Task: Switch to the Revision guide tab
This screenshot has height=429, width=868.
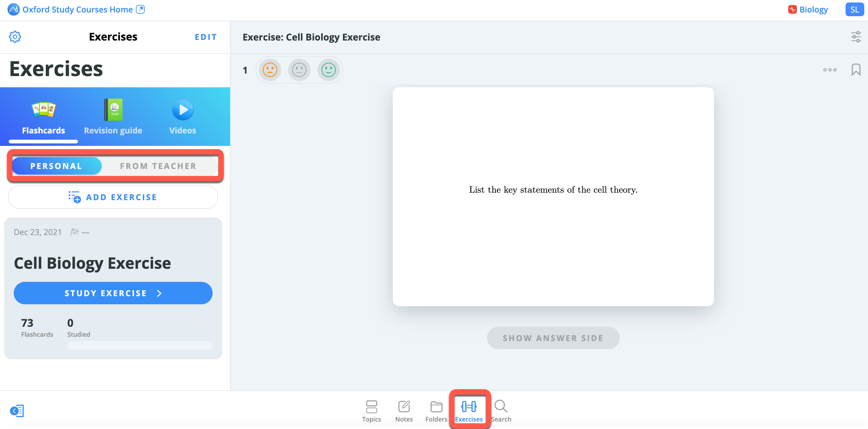Action: pyautogui.click(x=113, y=117)
